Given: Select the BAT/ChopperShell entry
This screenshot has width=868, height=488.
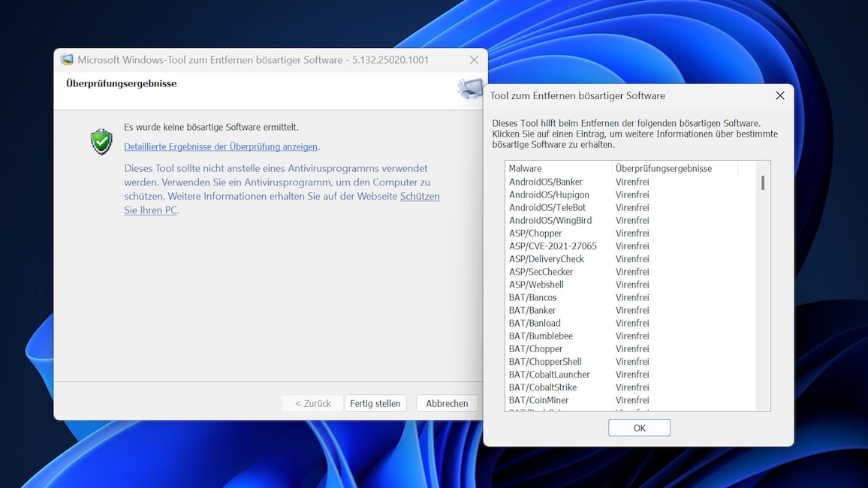Looking at the screenshot, I should point(545,361).
